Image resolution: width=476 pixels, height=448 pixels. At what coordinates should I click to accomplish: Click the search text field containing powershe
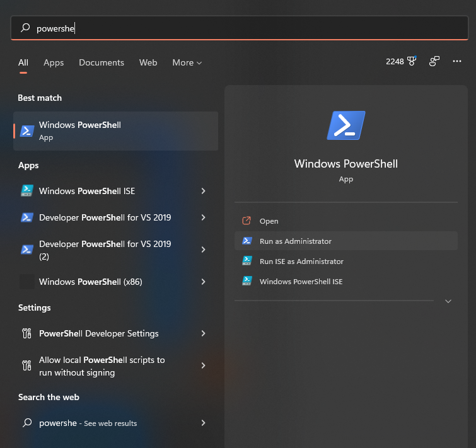(x=239, y=28)
